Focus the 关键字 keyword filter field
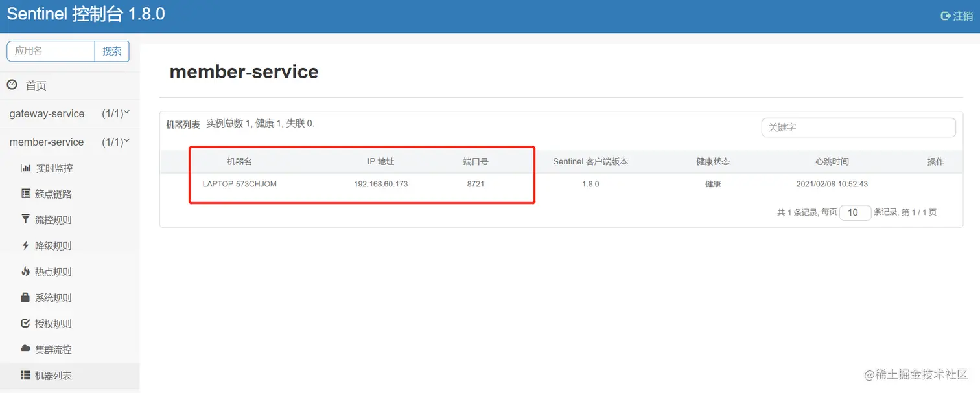 pos(858,128)
